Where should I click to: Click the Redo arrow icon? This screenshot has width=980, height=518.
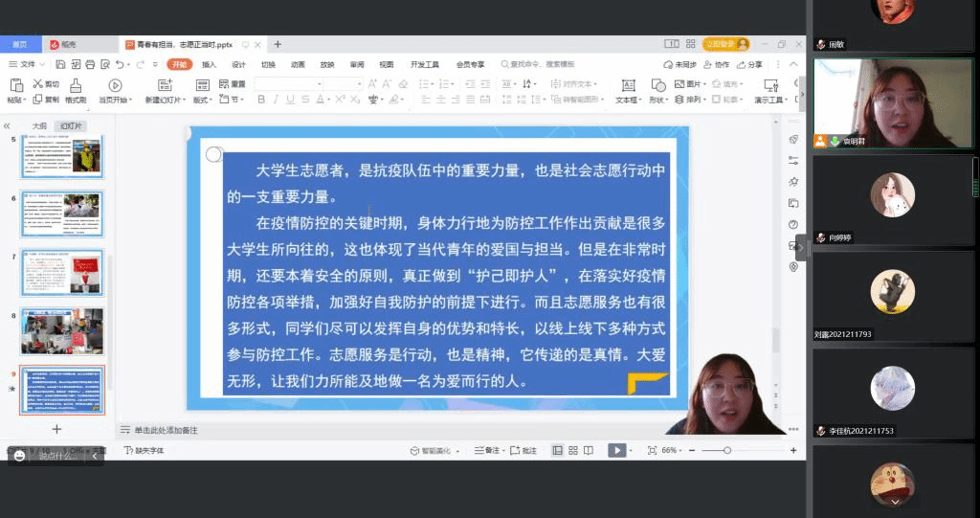click(x=141, y=64)
